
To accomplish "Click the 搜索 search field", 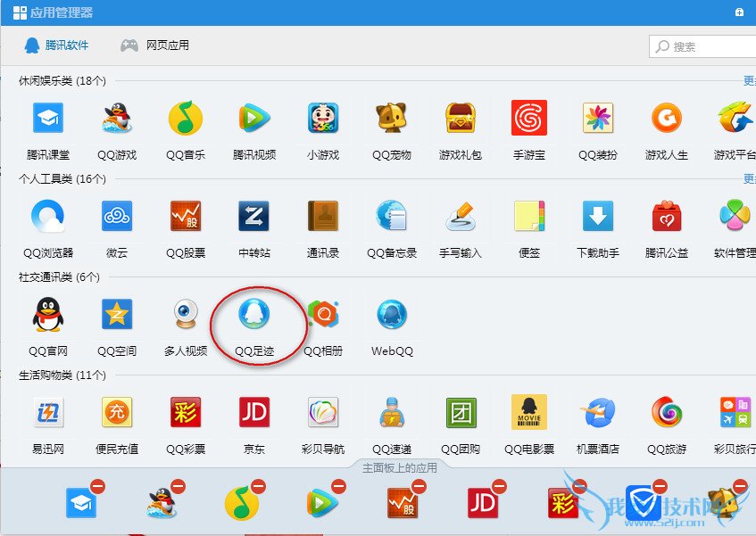I will (702, 46).
